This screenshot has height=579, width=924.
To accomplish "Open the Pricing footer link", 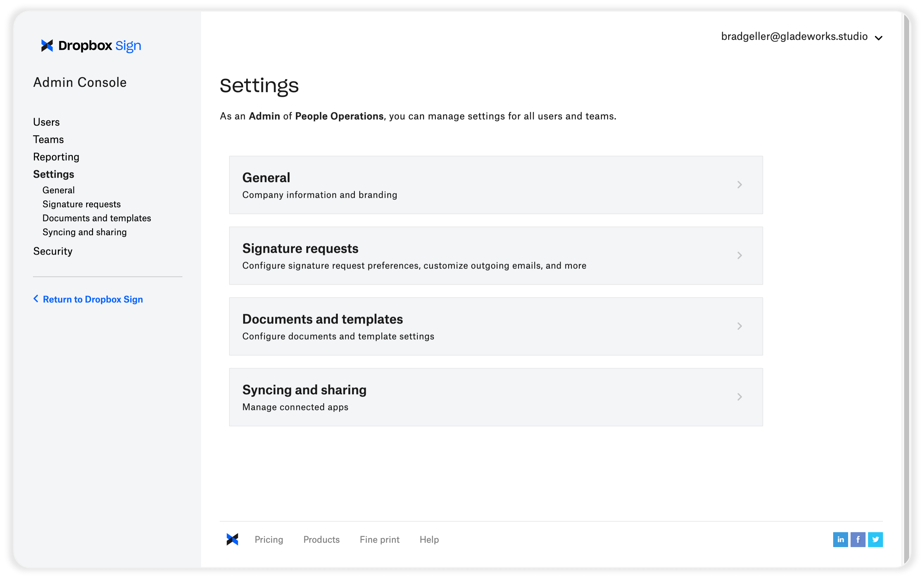I will point(269,539).
